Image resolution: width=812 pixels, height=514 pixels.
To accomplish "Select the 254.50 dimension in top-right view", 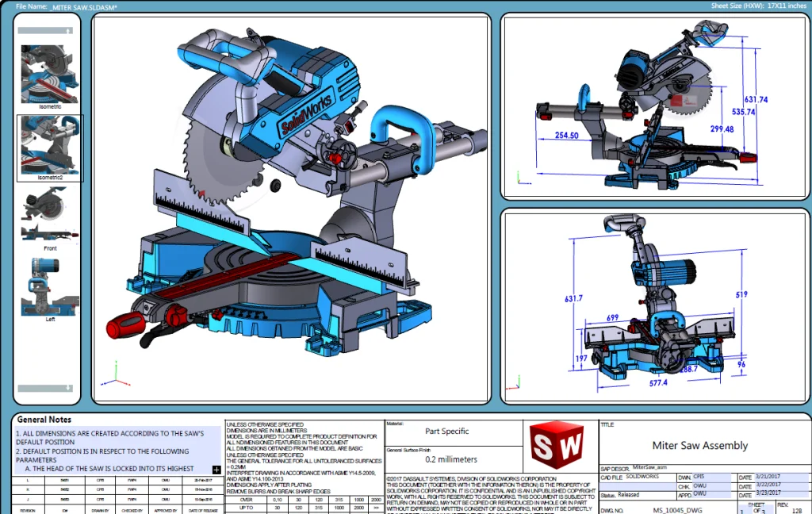I will tap(566, 135).
